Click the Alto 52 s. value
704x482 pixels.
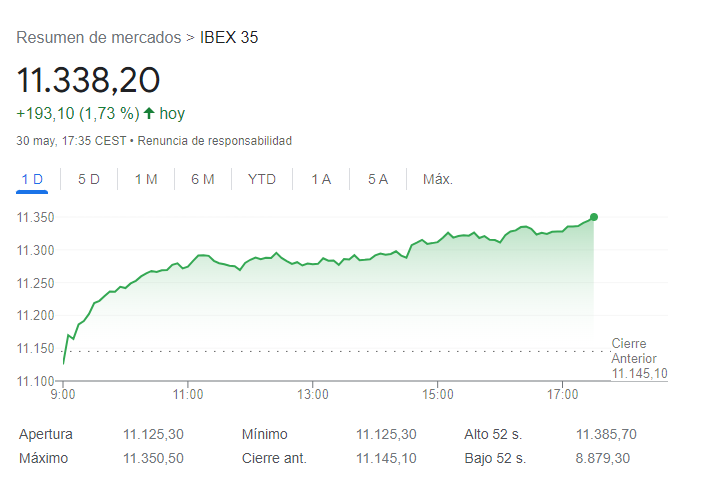tap(606, 434)
